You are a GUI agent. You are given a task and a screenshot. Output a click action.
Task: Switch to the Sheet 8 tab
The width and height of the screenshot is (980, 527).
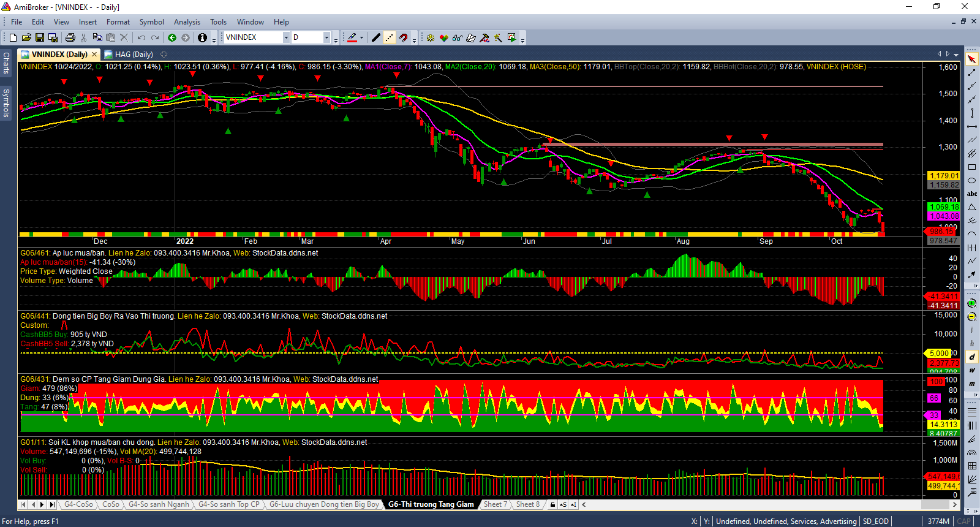tap(527, 504)
